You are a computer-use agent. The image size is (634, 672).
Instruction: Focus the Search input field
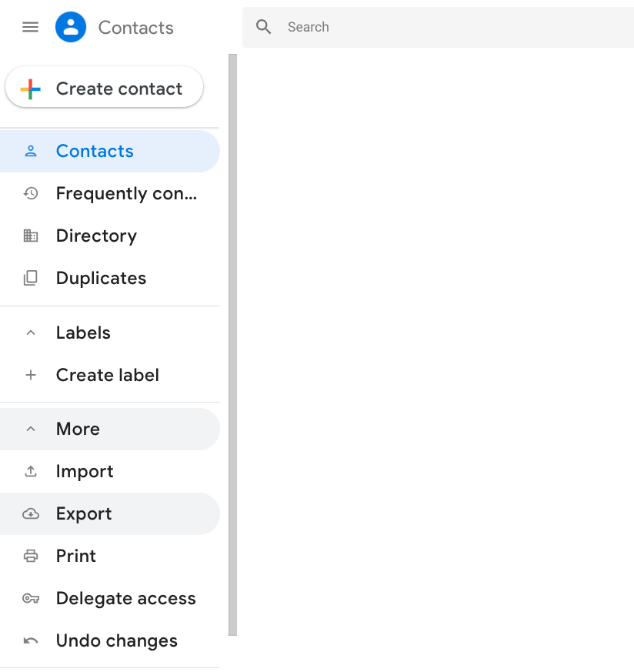coord(439,27)
